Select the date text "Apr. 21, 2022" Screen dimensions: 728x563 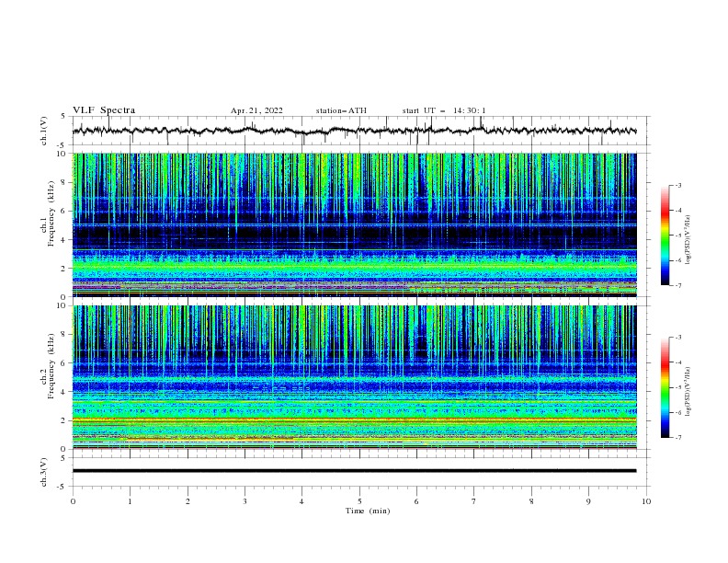point(256,110)
